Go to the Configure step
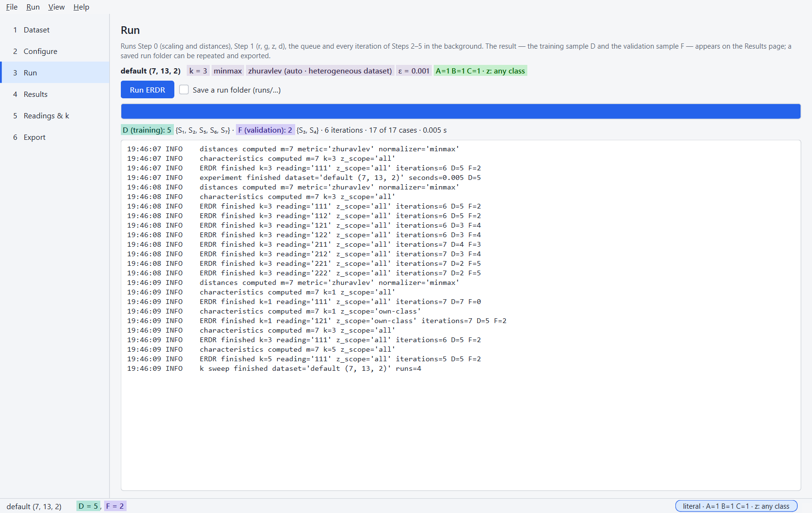The height and width of the screenshot is (513, 812). (54, 51)
